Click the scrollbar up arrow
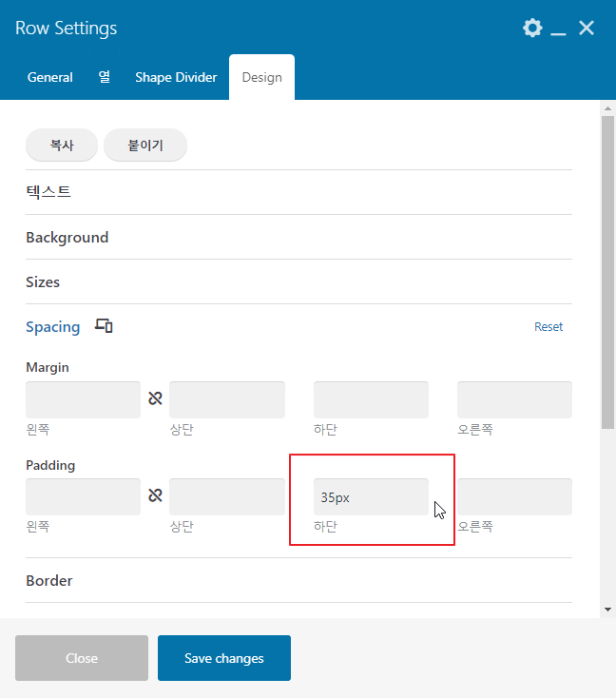The height and width of the screenshot is (698, 616). (x=608, y=108)
